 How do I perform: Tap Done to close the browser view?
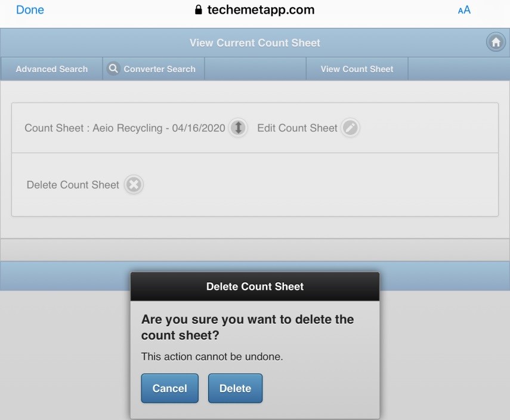click(x=30, y=10)
